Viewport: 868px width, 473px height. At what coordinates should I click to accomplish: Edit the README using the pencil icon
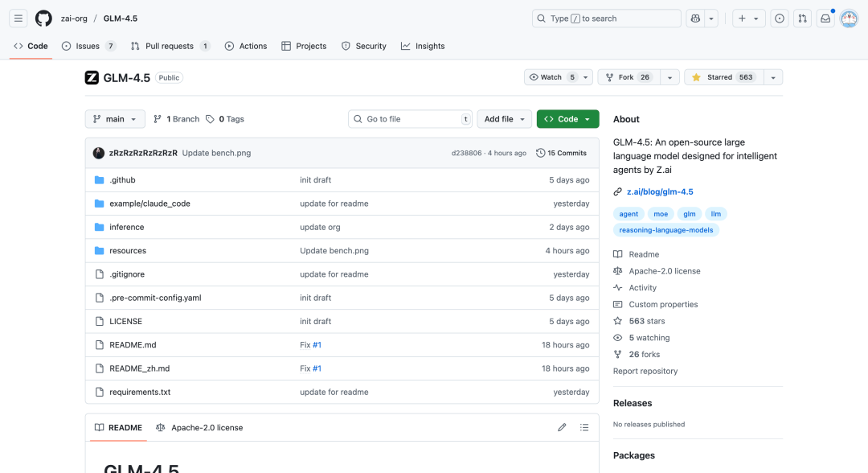click(x=562, y=427)
